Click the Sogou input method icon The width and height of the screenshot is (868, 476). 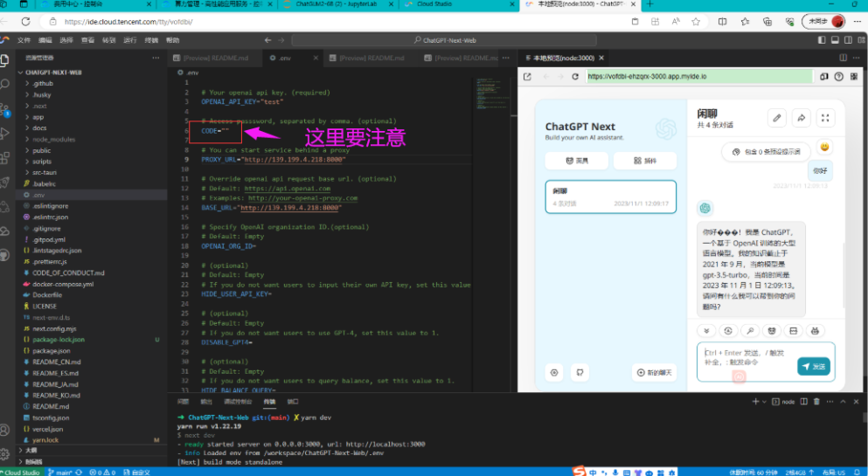tap(579, 472)
